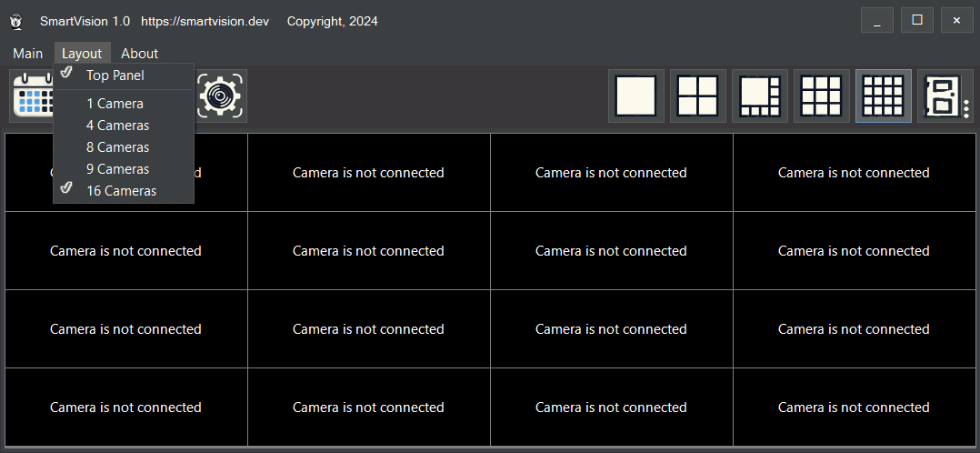The height and width of the screenshot is (453, 980).
Task: Click the 4x4 sixteen-camera grid icon
Action: coord(883,96)
